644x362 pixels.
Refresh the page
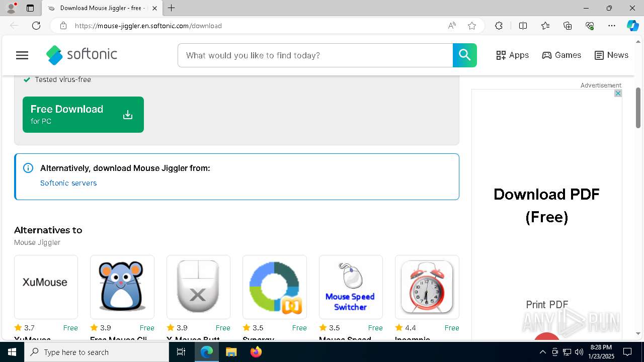pos(36,26)
